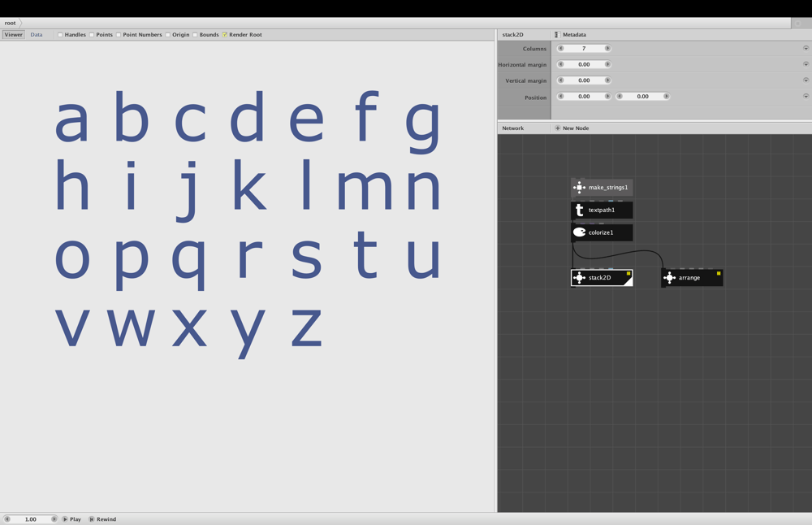Increase the frame number
Viewport: 812px width, 525px height.
[54, 518]
